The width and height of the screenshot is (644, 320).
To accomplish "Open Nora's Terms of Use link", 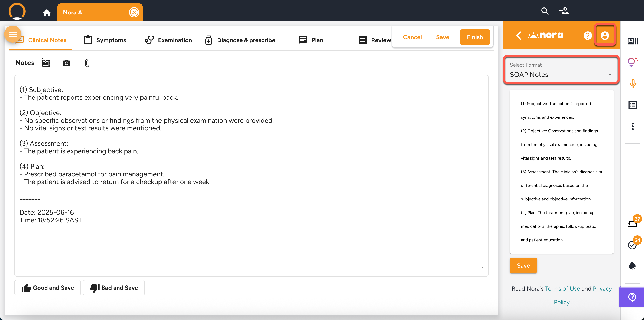I will click(562, 288).
